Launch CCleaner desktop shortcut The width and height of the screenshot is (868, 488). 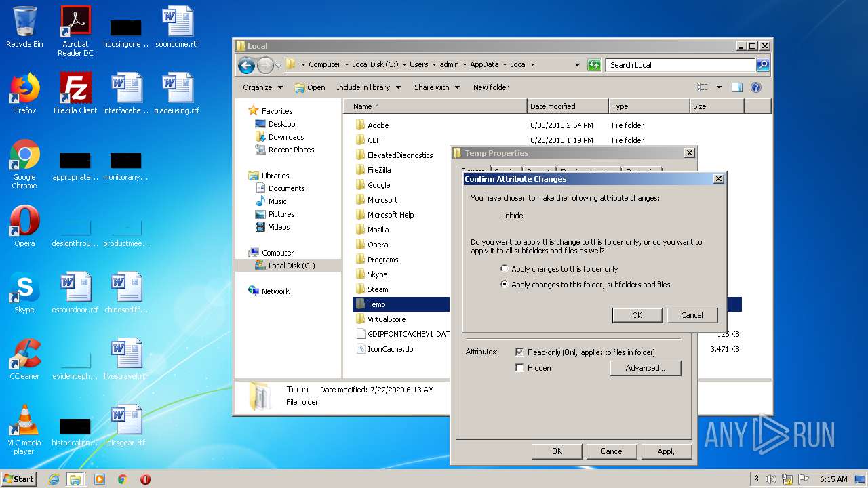pos(24,359)
